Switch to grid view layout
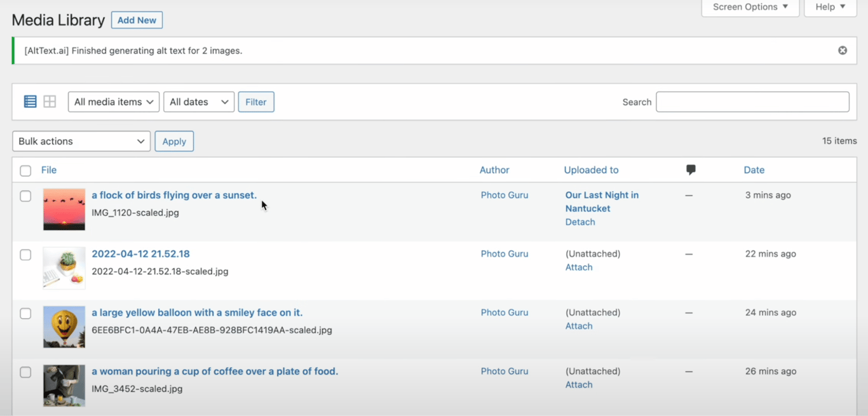The height and width of the screenshot is (416, 868). coord(50,101)
